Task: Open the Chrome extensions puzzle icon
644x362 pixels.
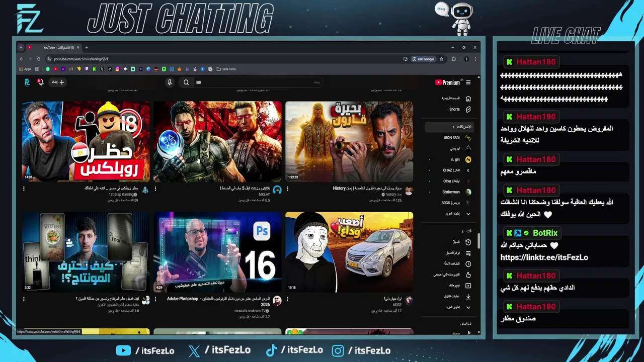Action: tap(454, 59)
